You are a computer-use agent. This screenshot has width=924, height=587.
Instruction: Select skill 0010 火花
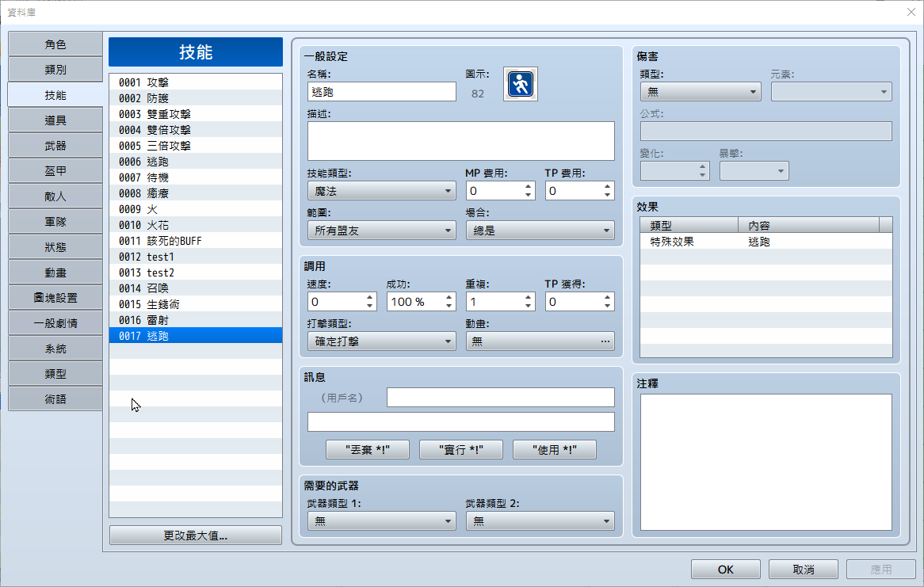tap(196, 225)
